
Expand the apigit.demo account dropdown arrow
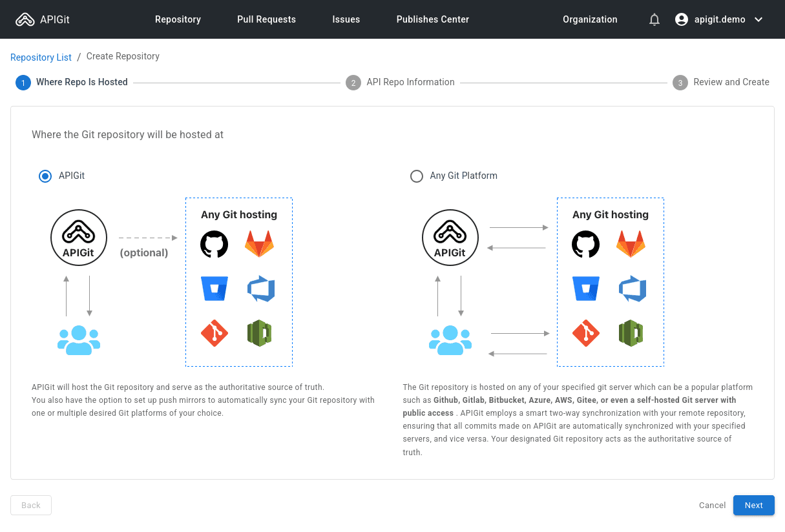pos(759,19)
